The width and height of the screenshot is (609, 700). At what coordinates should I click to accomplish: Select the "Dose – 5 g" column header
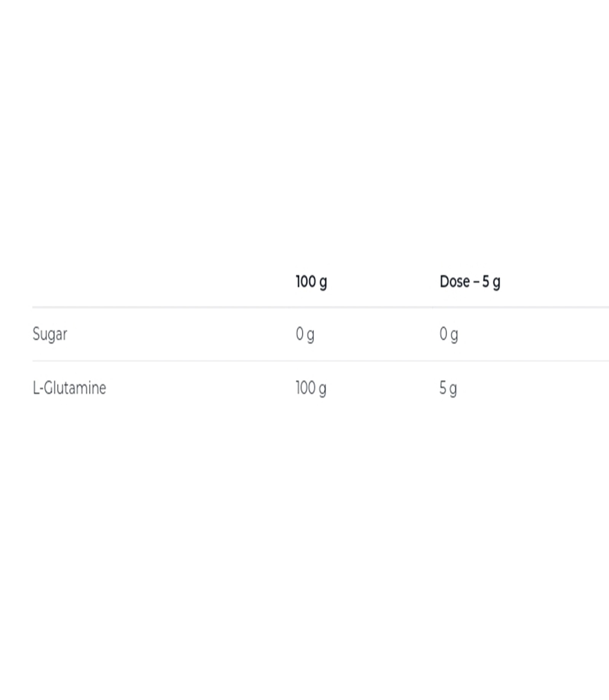point(470,282)
